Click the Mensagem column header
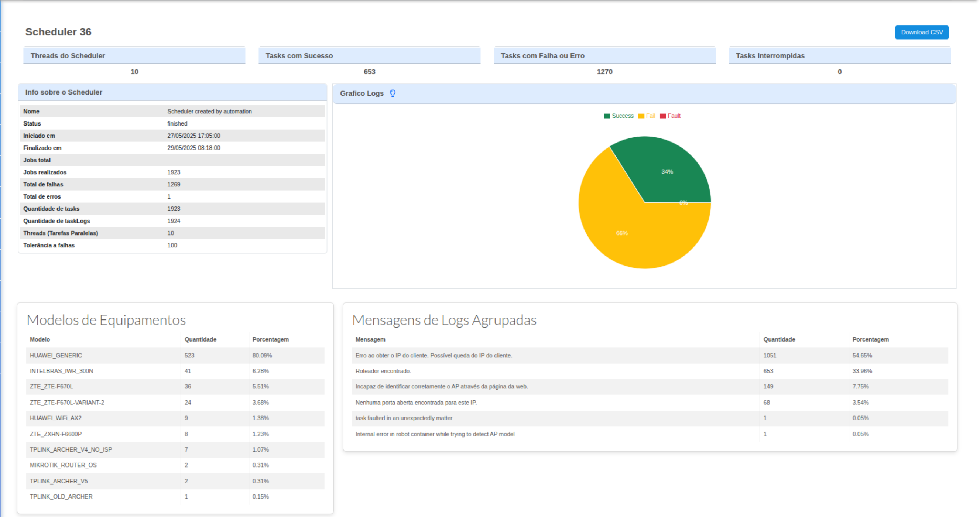This screenshot has height=517, width=980. (x=370, y=339)
